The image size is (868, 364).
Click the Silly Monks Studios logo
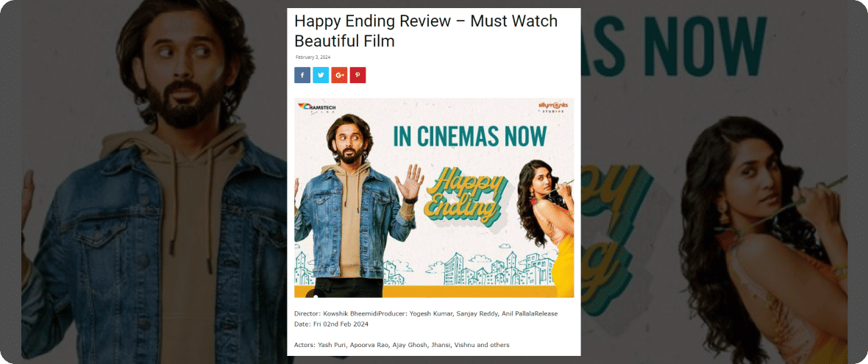pyautogui.click(x=552, y=107)
